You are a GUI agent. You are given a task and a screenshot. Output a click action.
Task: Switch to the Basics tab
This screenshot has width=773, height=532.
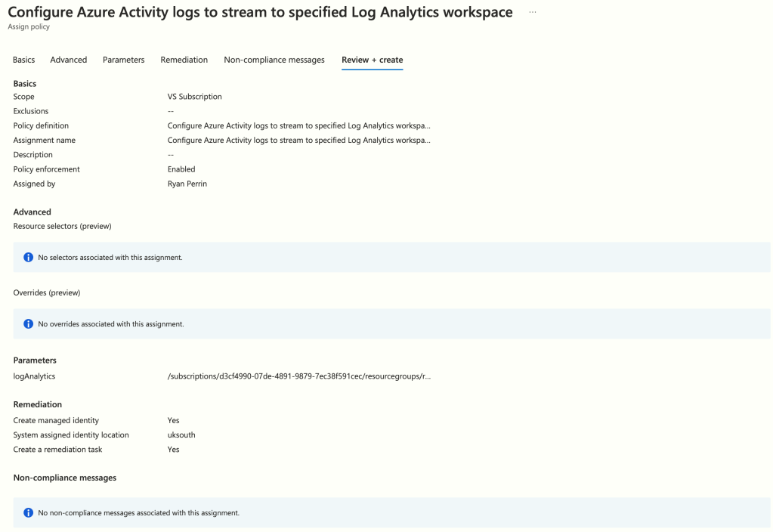pyautogui.click(x=24, y=60)
